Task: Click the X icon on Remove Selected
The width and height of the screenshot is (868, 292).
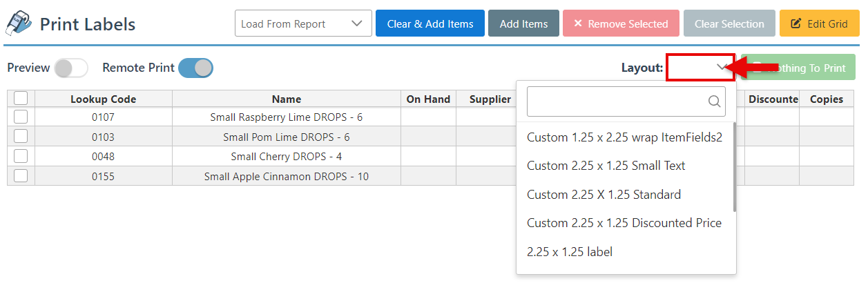Action: point(578,23)
